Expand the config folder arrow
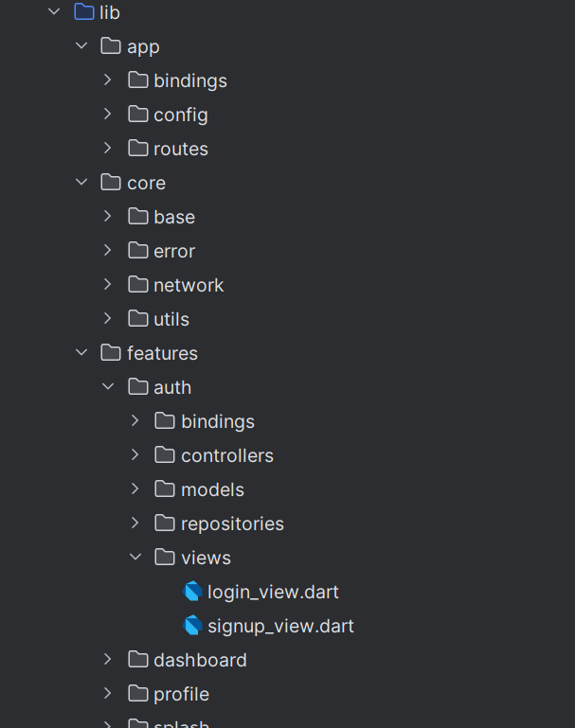This screenshot has height=728, width=575. tap(108, 114)
